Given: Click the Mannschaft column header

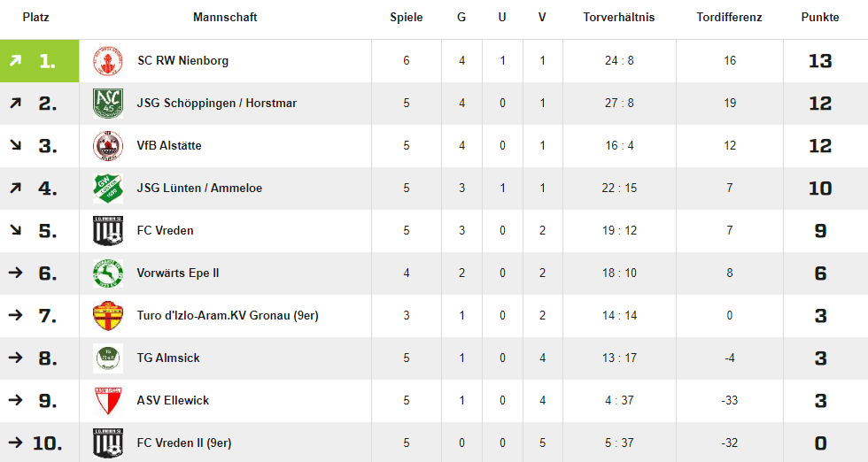Looking at the screenshot, I should click(225, 17).
